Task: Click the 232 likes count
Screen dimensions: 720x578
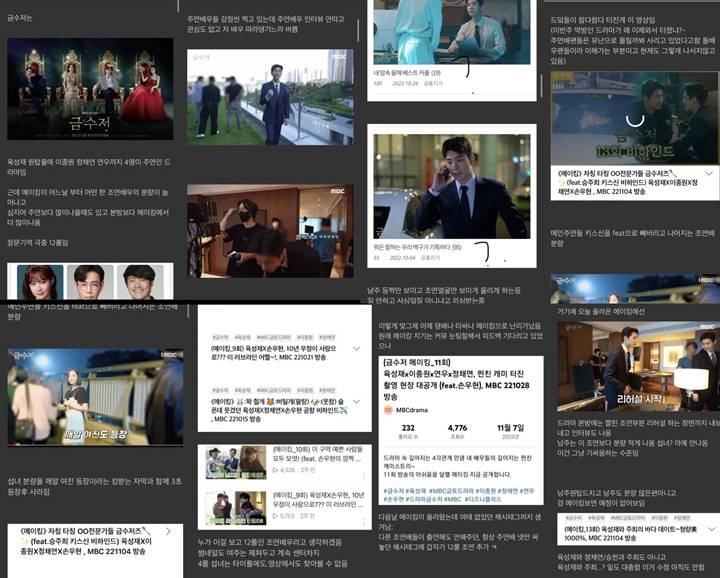Action: point(408,428)
